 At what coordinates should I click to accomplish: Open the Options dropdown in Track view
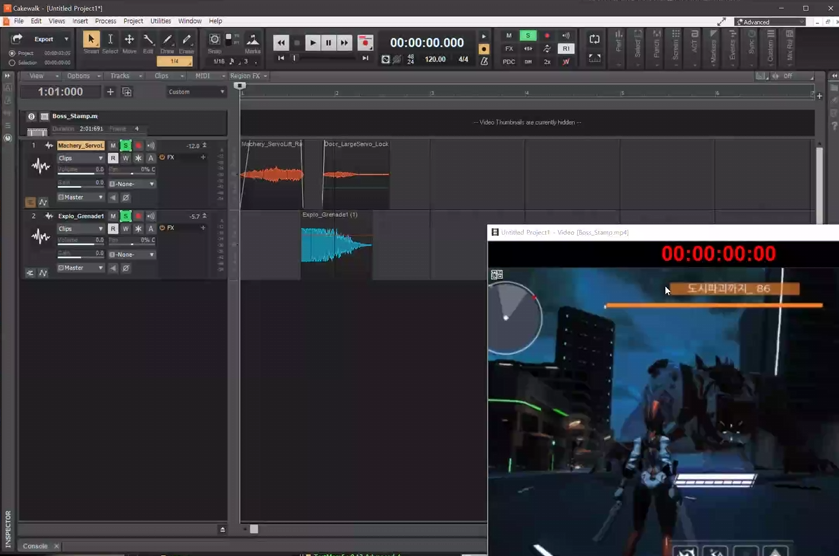83,76
